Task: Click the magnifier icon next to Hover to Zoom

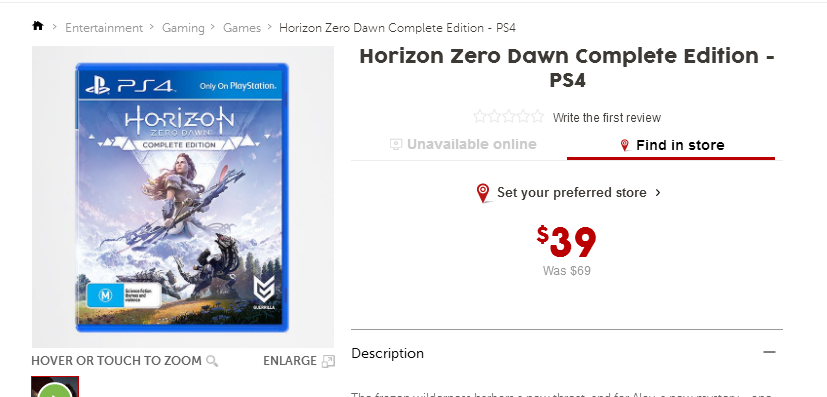Action: [212, 361]
